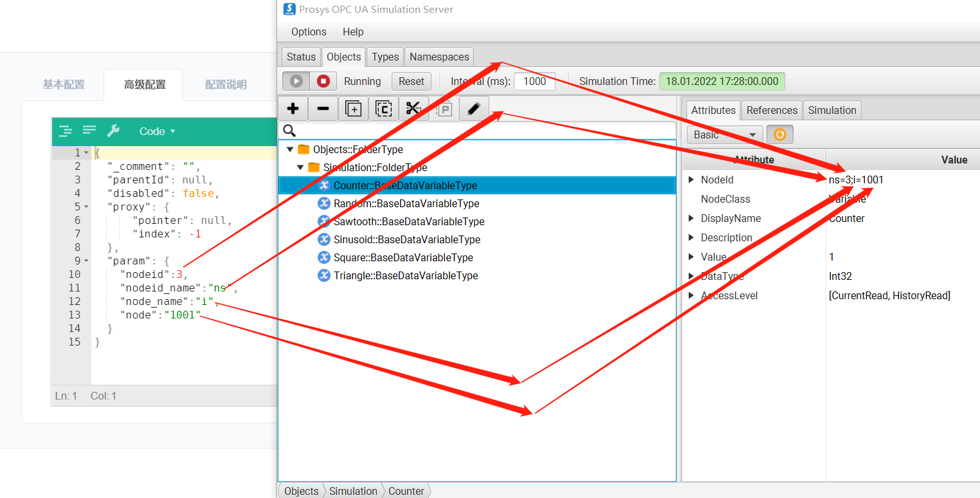Click the Interval (ms) input field
Image resolution: width=980 pixels, height=498 pixels.
click(534, 81)
